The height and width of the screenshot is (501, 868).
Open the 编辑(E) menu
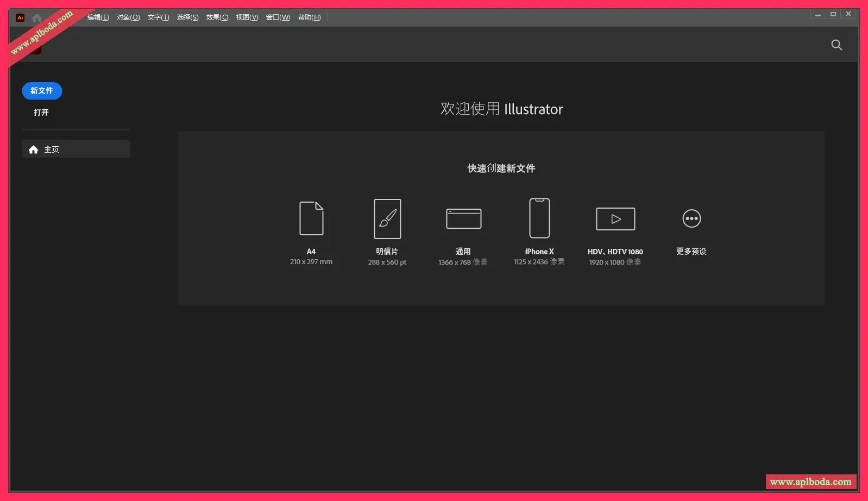coord(98,17)
